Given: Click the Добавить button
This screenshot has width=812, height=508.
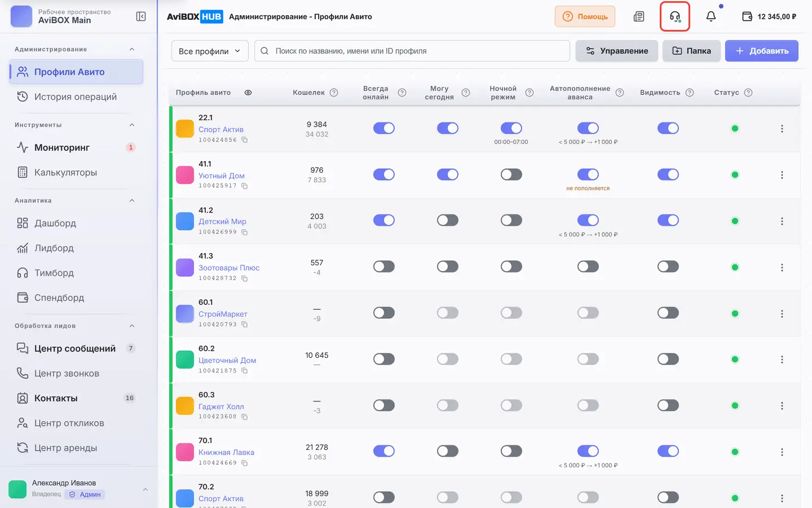Looking at the screenshot, I should click(x=762, y=51).
